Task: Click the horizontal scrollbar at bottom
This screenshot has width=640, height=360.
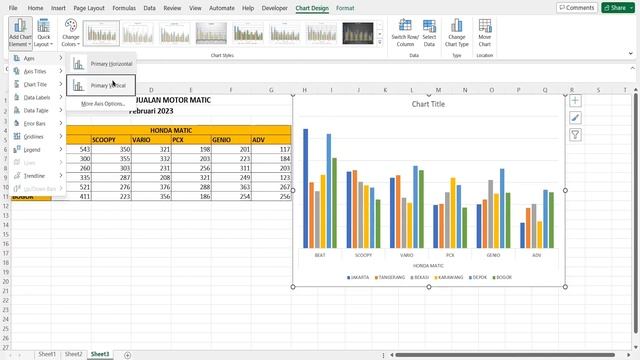Action: pos(505,355)
